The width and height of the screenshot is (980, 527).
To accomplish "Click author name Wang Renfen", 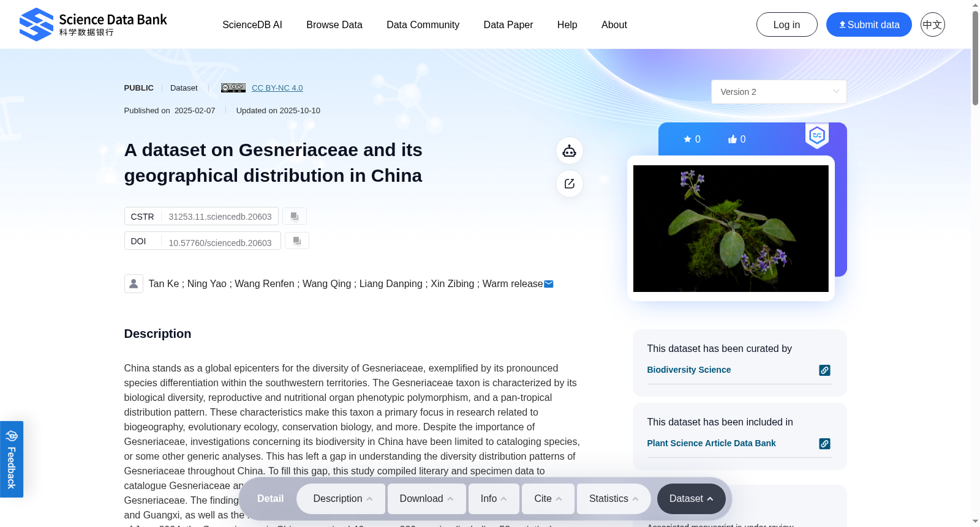I will point(265,284).
